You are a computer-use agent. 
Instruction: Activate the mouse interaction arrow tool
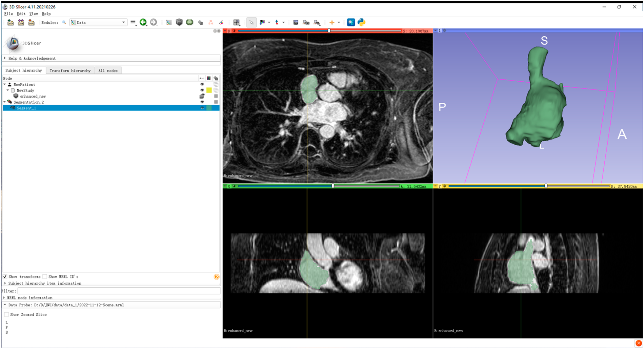click(251, 22)
